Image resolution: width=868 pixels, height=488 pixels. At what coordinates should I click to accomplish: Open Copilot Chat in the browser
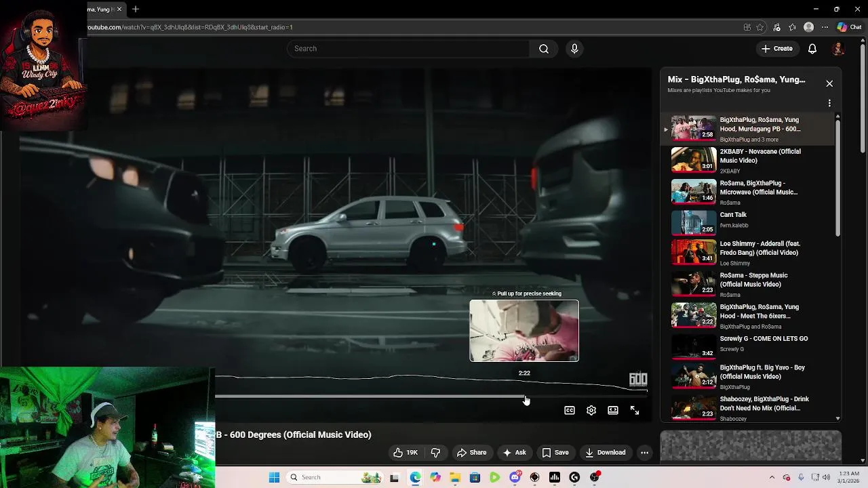click(849, 27)
